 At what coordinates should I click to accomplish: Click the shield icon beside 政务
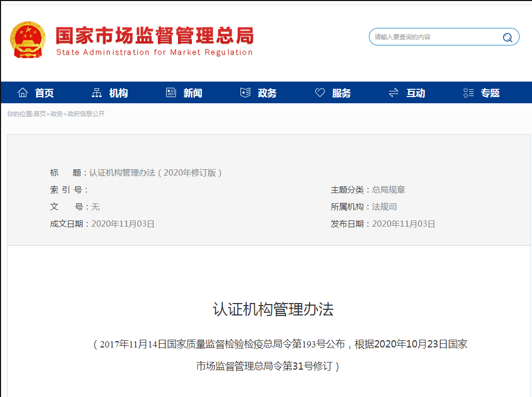(x=245, y=92)
